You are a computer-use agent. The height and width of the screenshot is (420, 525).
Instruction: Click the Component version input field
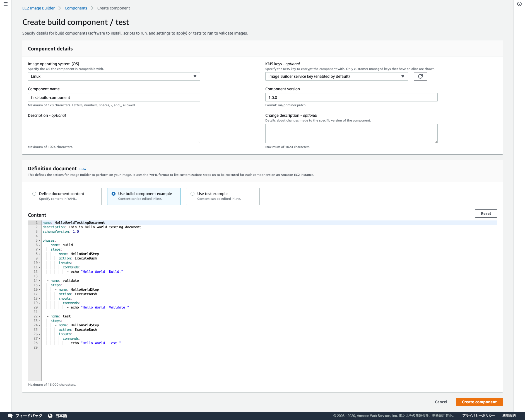click(x=351, y=97)
